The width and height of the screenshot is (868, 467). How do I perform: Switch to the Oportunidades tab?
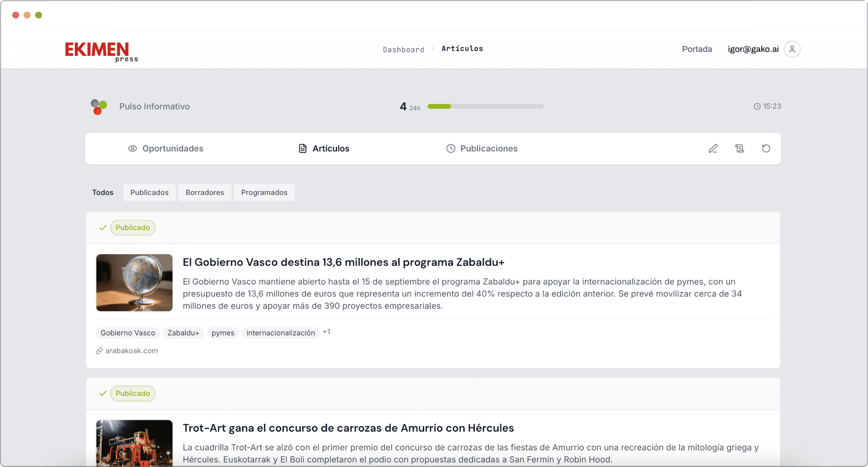click(166, 149)
